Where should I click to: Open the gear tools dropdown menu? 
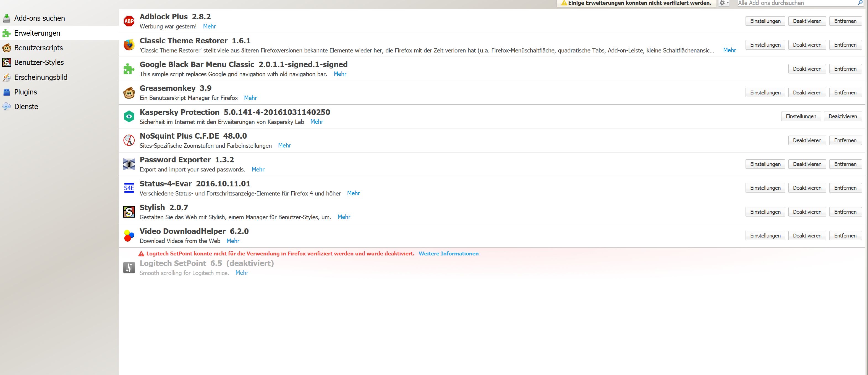(723, 3)
